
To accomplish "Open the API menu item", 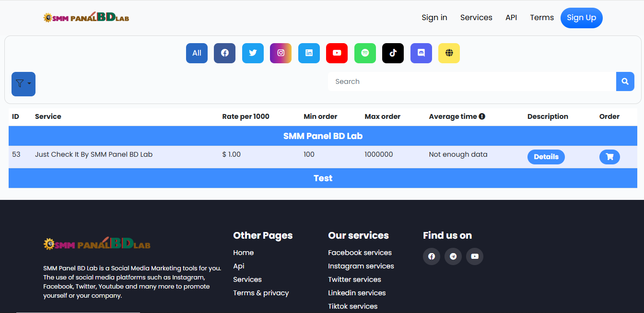I will click(511, 18).
